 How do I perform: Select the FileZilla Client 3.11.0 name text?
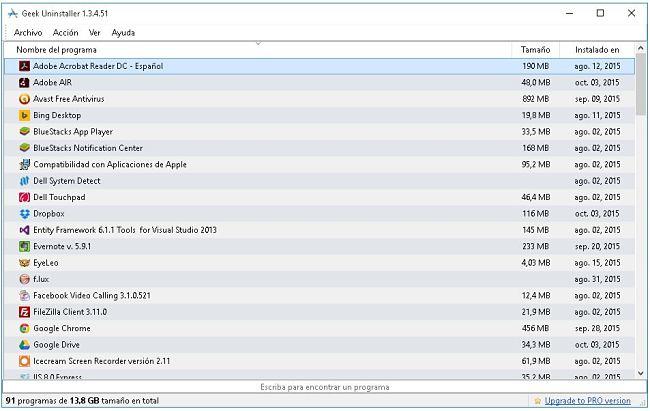[70, 312]
